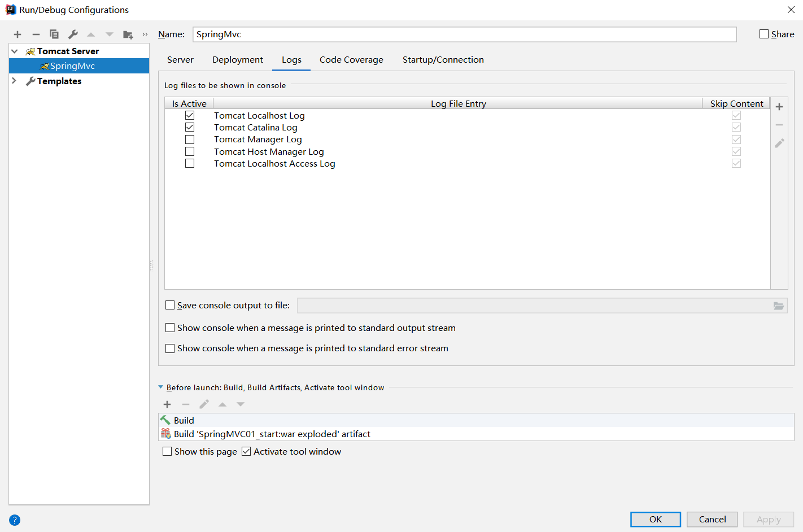The width and height of the screenshot is (803, 532).
Task: Create new configuration folder icon
Action: 128,34
